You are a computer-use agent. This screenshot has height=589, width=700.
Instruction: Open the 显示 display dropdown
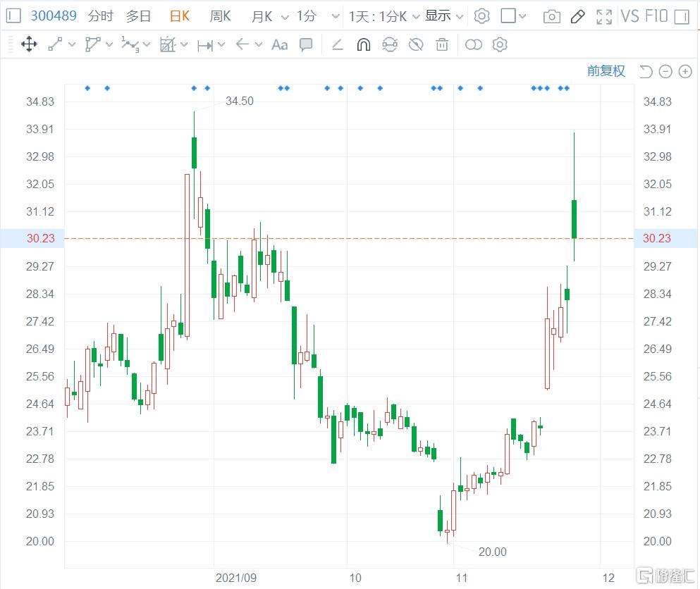pos(444,16)
